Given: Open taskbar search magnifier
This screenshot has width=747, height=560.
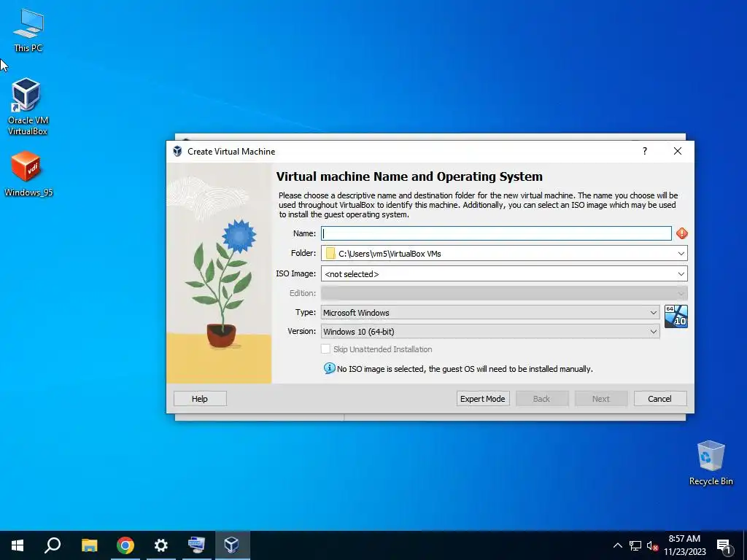Looking at the screenshot, I should [x=53, y=545].
